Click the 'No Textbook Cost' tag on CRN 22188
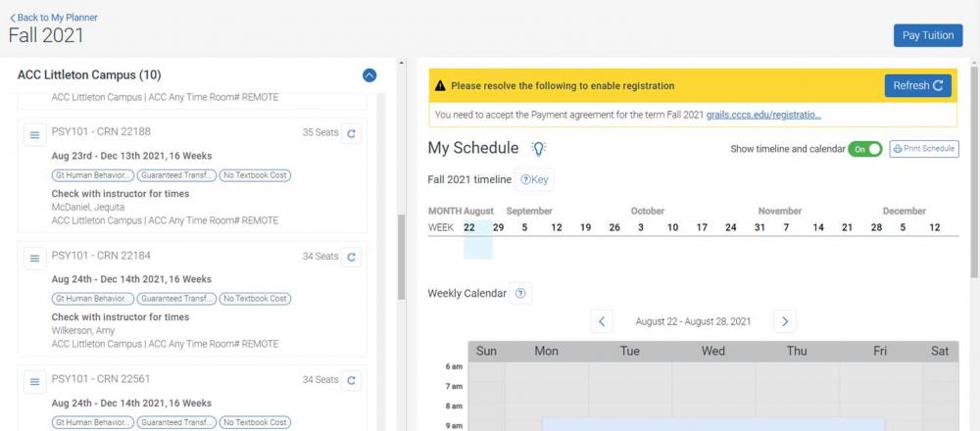 (x=255, y=175)
